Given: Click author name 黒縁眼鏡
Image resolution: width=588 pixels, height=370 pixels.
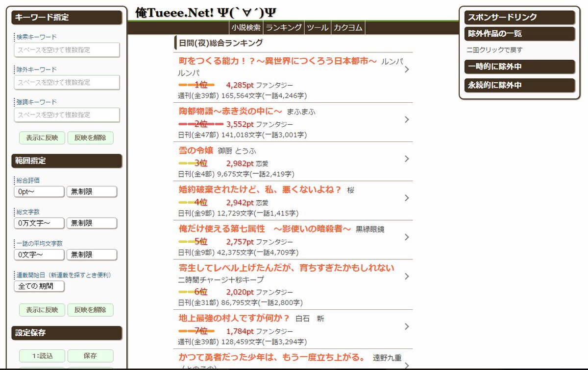Looking at the screenshot, I should pyautogui.click(x=370, y=229).
